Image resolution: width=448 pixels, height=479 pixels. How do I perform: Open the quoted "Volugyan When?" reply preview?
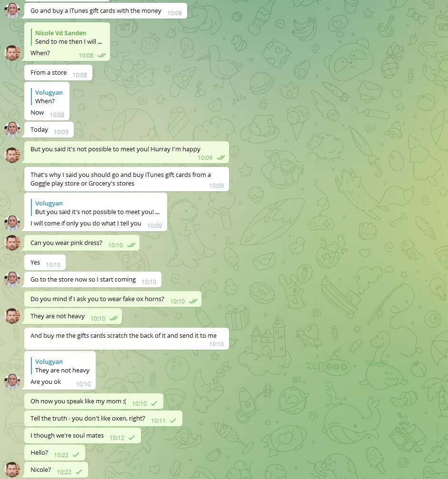click(x=49, y=97)
